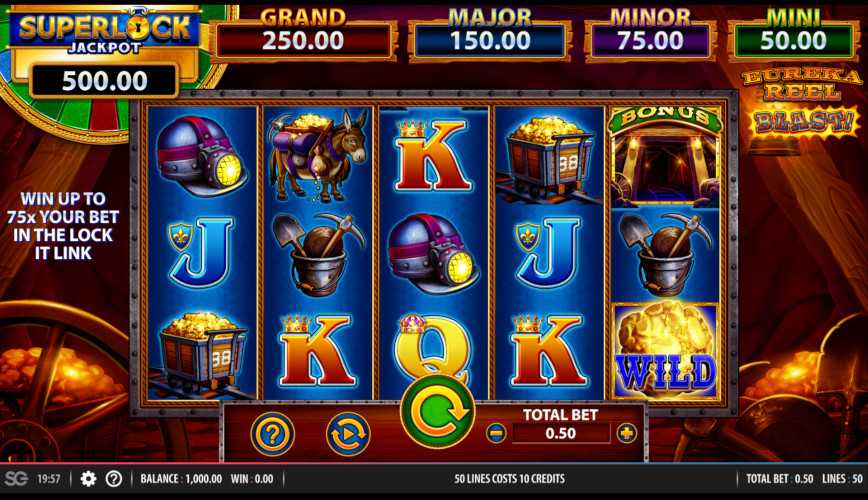Click the gold-filled mine cart on reel four
This screenshot has width=868, height=500.
pos(548,158)
